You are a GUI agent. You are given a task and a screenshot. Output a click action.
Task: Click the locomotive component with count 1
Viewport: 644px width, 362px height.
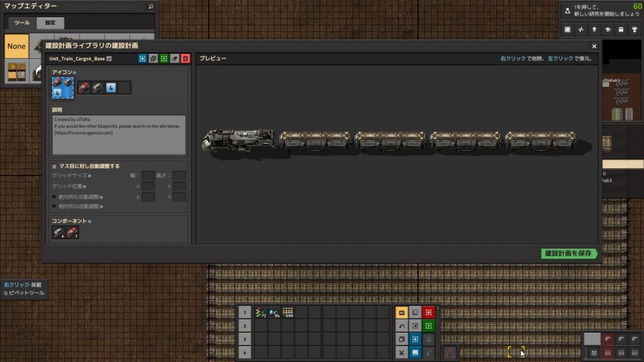72,233
